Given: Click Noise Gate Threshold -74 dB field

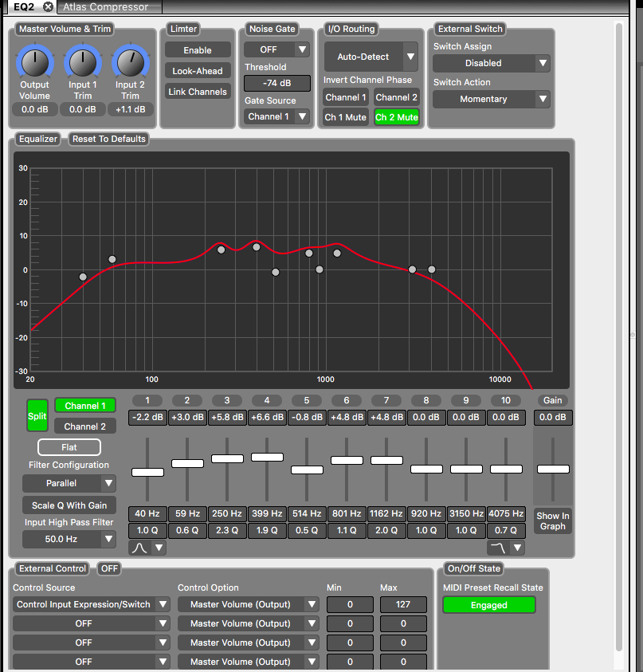Looking at the screenshot, I should point(276,83).
